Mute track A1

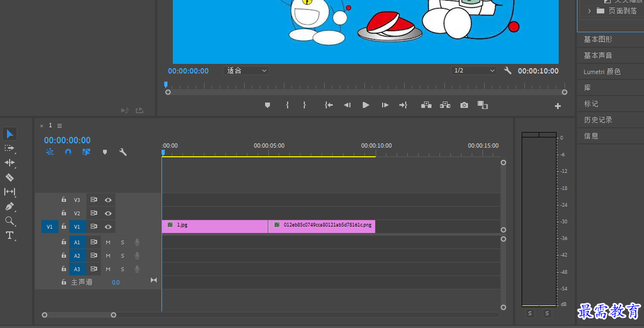[x=108, y=242]
